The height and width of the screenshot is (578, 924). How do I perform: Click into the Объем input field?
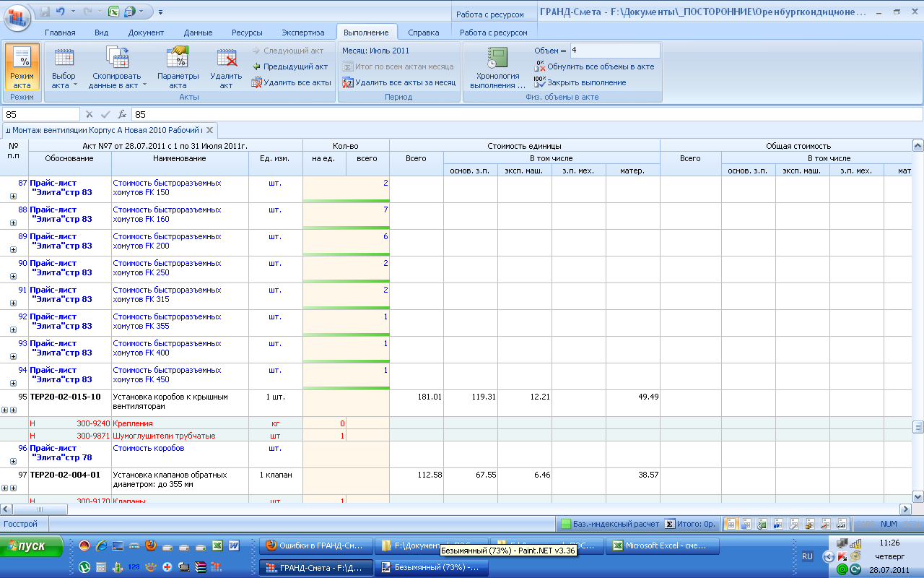tap(614, 51)
